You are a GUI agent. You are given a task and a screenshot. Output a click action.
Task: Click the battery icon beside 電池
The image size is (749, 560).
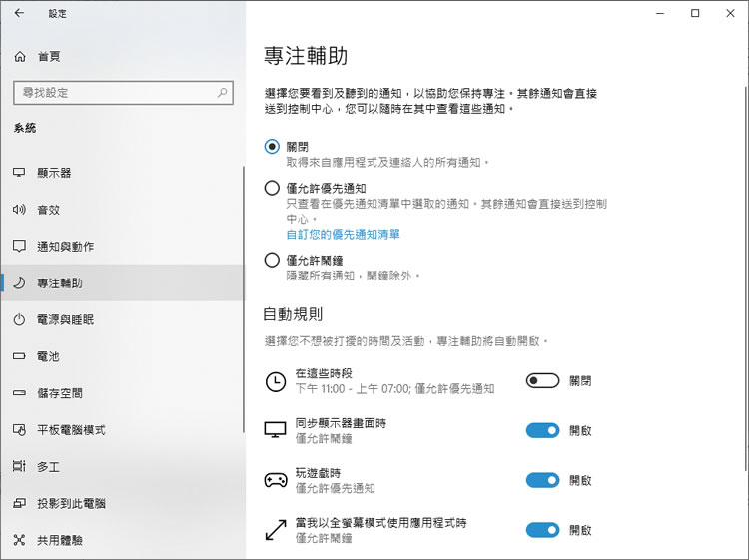[x=19, y=356]
